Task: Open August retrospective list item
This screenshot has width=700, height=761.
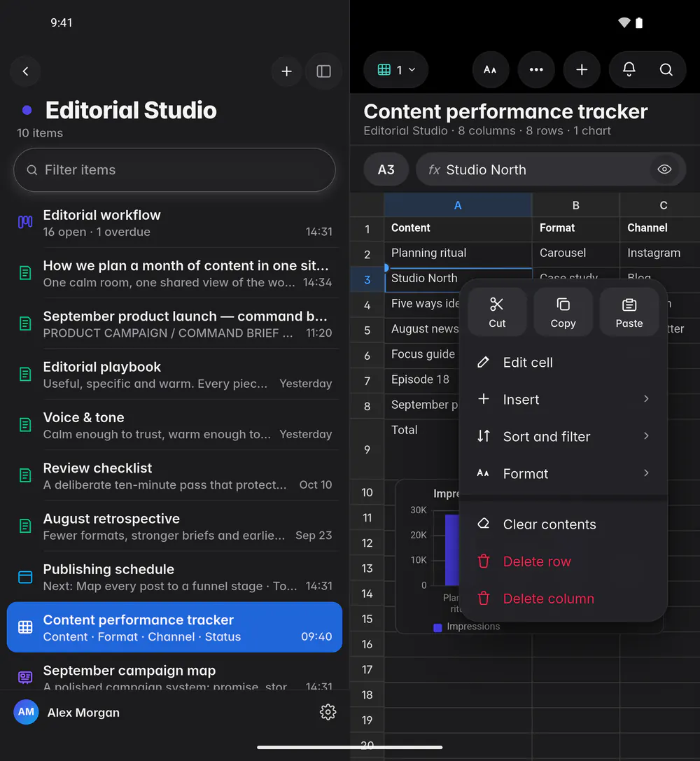Action: point(174,526)
